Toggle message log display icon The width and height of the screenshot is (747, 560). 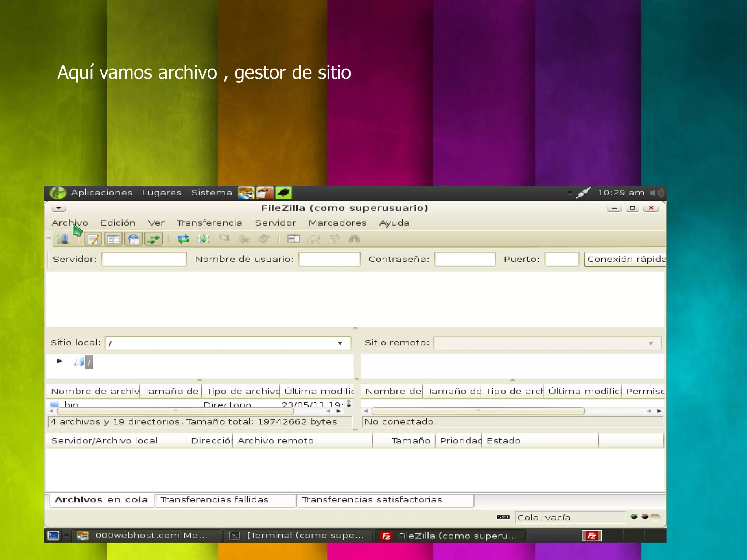tap(93, 239)
